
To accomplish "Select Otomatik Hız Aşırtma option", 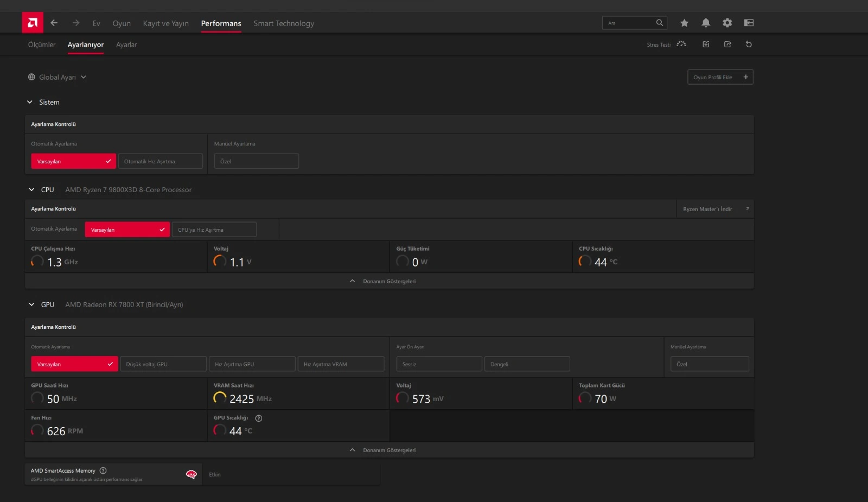I will [x=161, y=161].
